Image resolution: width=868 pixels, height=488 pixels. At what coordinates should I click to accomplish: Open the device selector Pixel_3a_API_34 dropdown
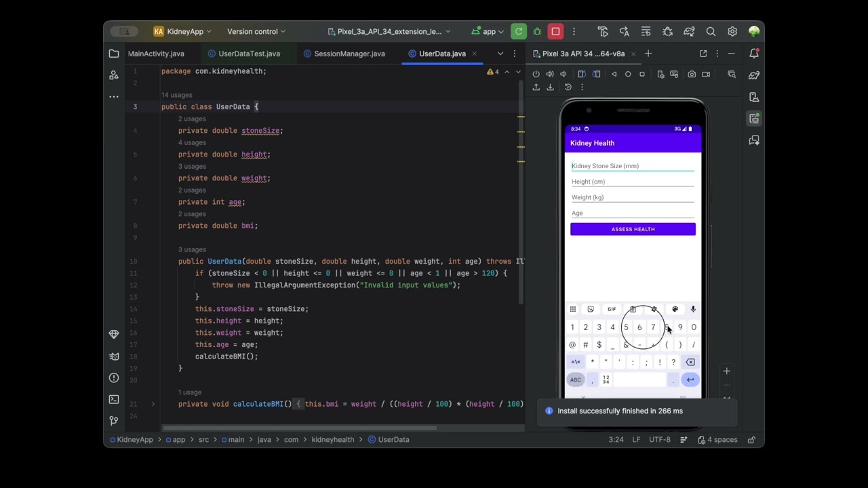389,31
